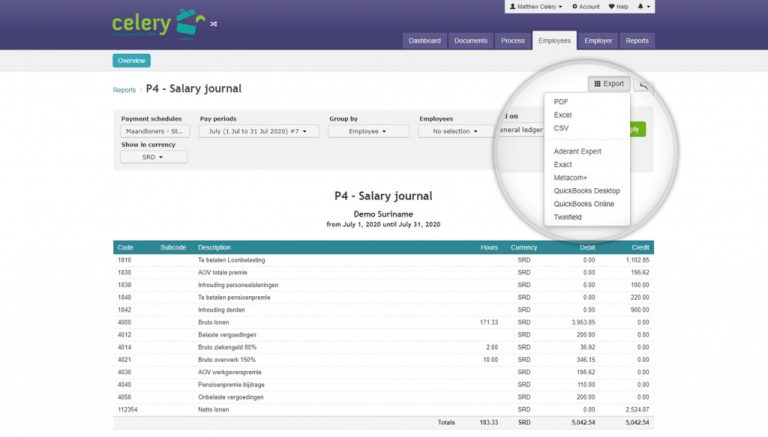Expand the Payment schedules dropdown
Screen dimensions: 768x437
[154, 131]
